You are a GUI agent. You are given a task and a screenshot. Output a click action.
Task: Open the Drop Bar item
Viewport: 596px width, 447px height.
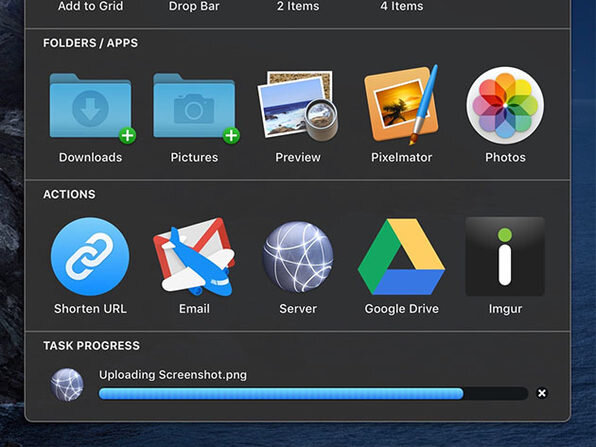tap(194, 6)
